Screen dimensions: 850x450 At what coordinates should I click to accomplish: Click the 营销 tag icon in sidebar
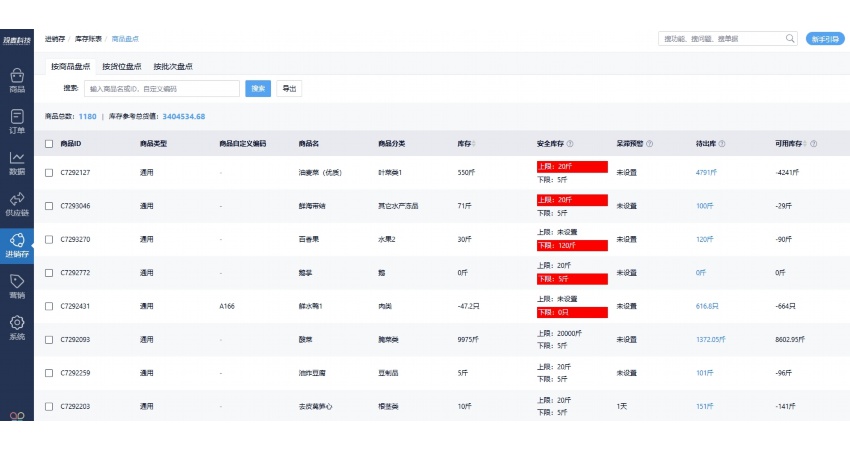(16, 286)
